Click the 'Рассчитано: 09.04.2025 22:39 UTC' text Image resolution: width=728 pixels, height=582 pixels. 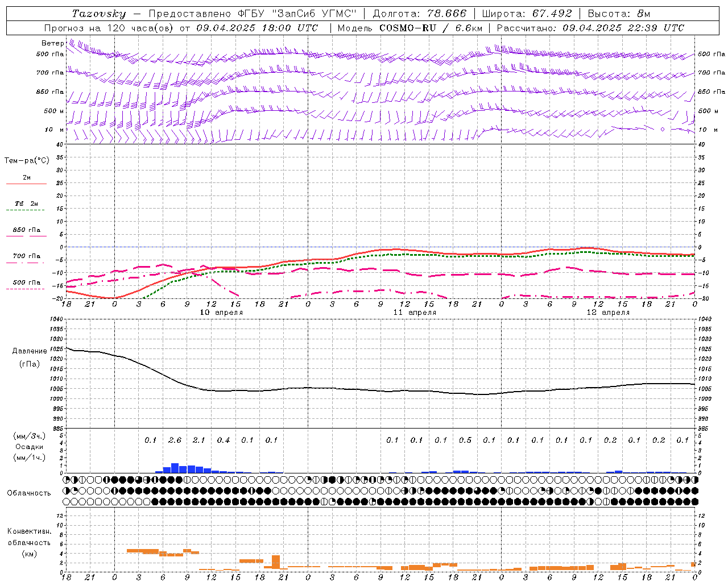(590, 28)
